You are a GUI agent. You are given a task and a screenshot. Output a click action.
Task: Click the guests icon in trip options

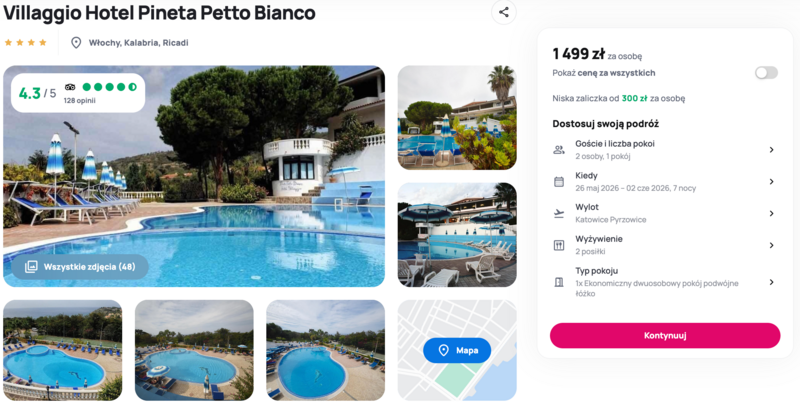tap(559, 150)
